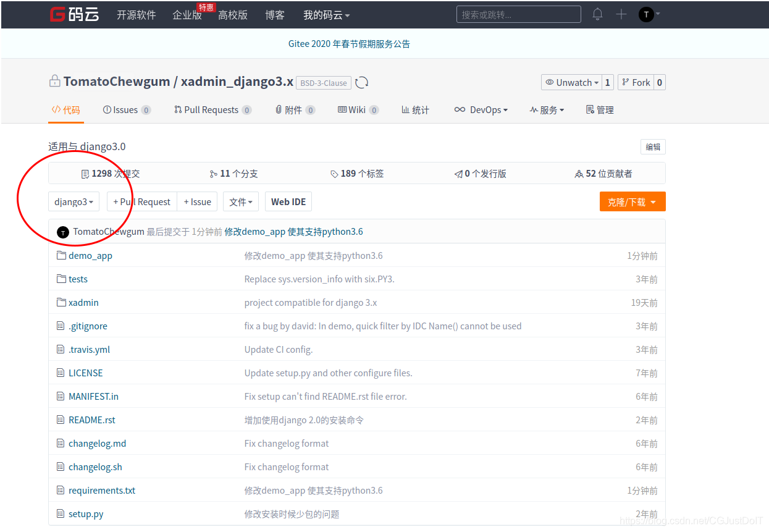Click the changelog.sh file icon
Viewport: 769px width, 532px height.
tap(61, 467)
